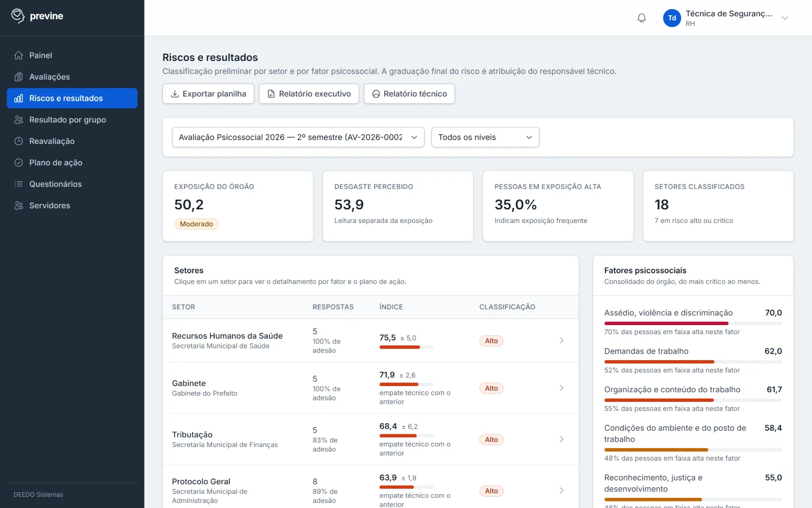Click the document icon on Relatório executivo

tap(271, 94)
